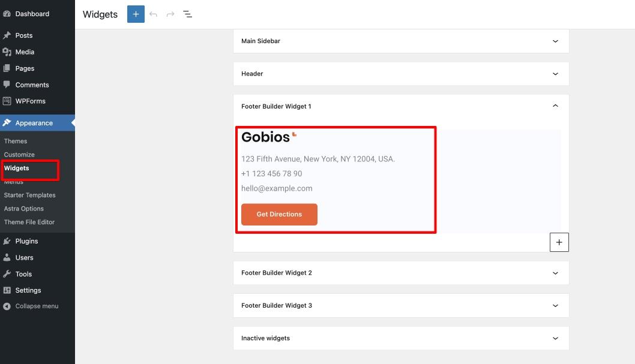This screenshot has height=364, width=635.
Task: Click the Plugins plug icon
Action: [x=7, y=241]
